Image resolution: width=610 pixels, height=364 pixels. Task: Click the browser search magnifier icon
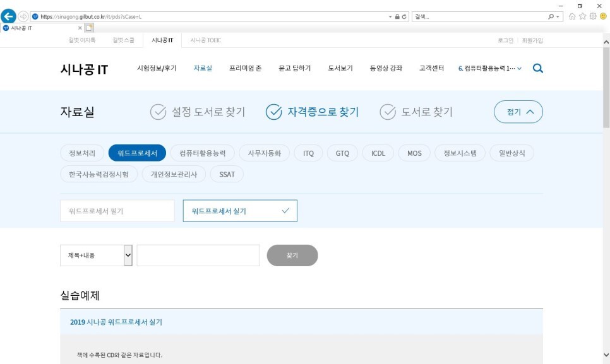pos(551,16)
